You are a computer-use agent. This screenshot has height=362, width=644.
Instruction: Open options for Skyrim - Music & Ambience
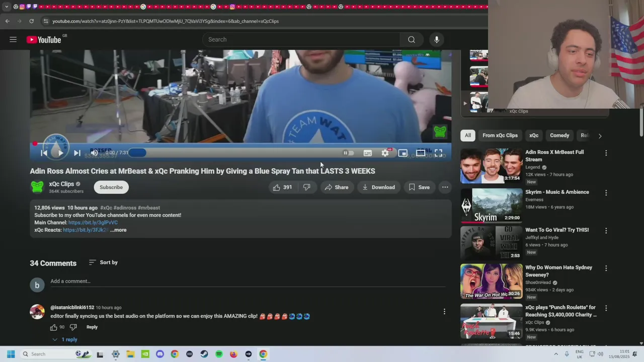pos(606,193)
